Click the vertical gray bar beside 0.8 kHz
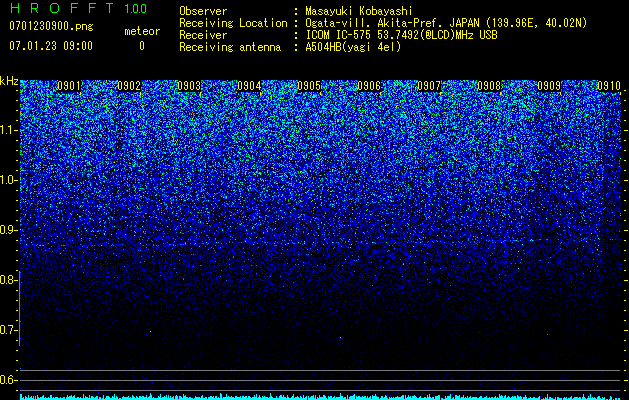 [19, 308]
